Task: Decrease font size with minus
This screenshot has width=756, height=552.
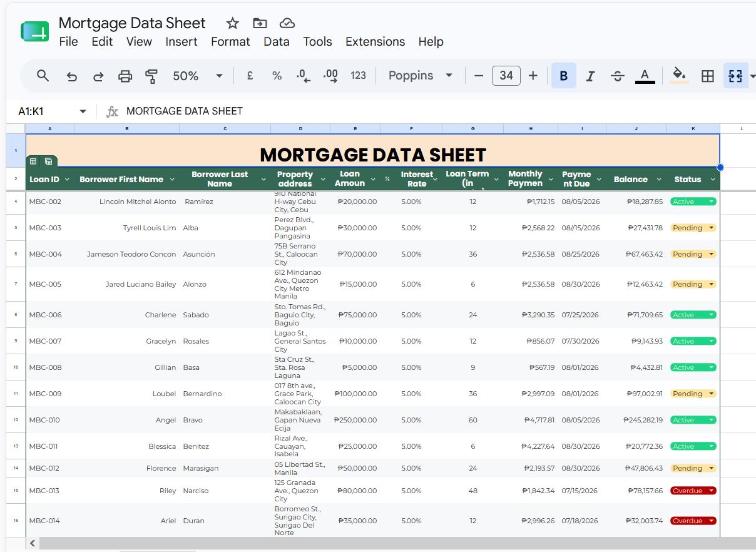Action: point(479,76)
